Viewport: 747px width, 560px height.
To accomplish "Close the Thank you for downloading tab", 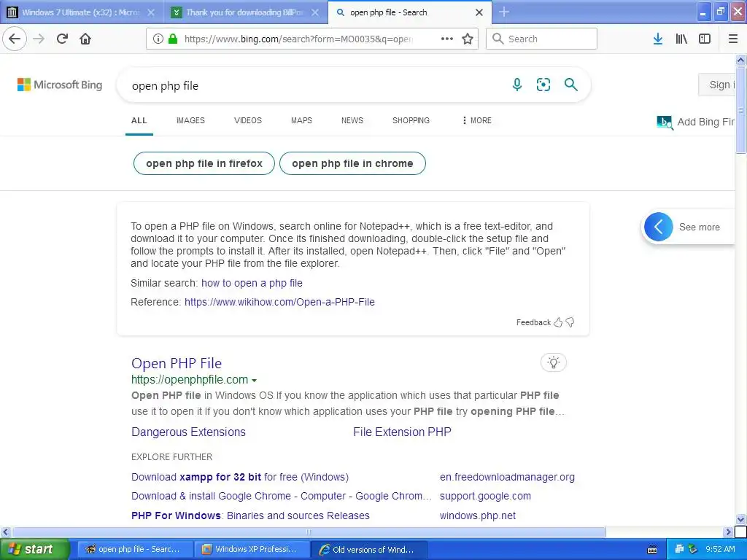I will point(315,12).
